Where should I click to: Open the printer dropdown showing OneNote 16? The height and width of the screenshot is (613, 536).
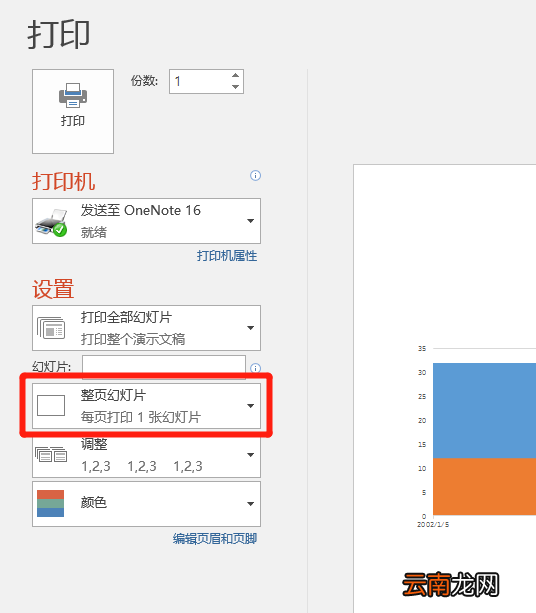click(x=146, y=221)
